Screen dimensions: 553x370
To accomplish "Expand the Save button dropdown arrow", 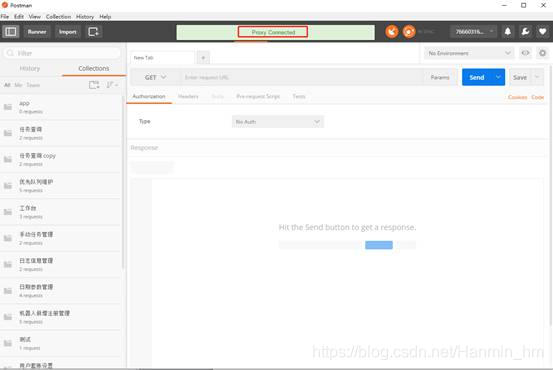I will (537, 77).
